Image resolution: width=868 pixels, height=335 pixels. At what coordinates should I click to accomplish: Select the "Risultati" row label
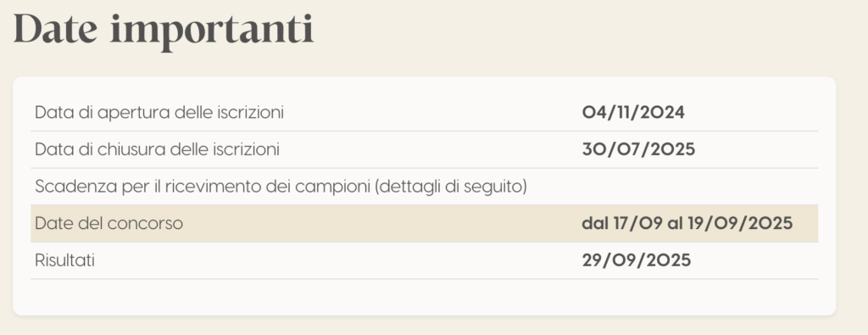(64, 260)
